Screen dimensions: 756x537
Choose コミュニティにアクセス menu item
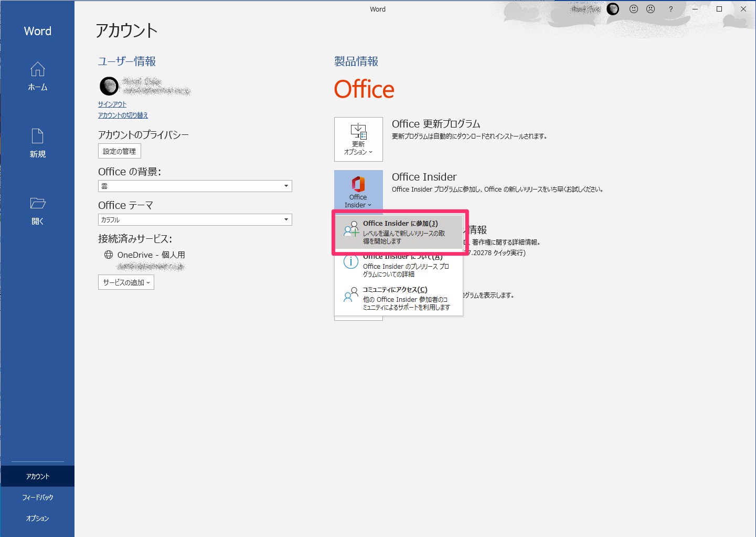pyautogui.click(x=399, y=298)
